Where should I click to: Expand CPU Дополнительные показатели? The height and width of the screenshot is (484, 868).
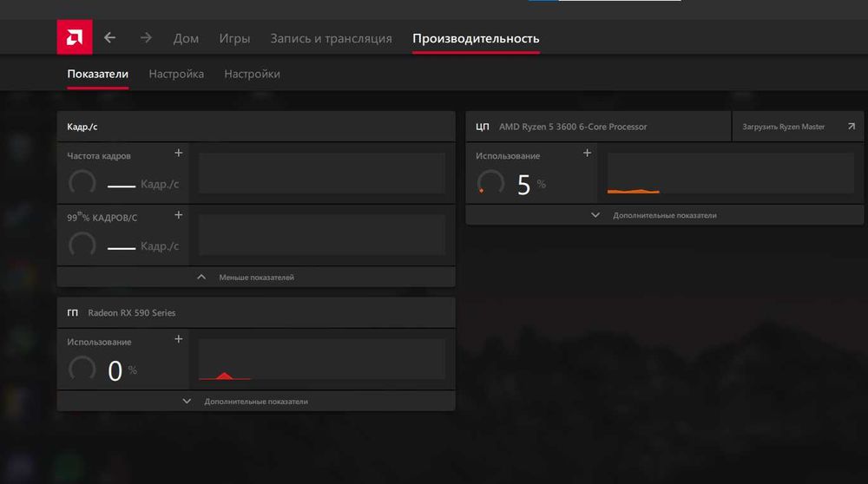(x=664, y=215)
